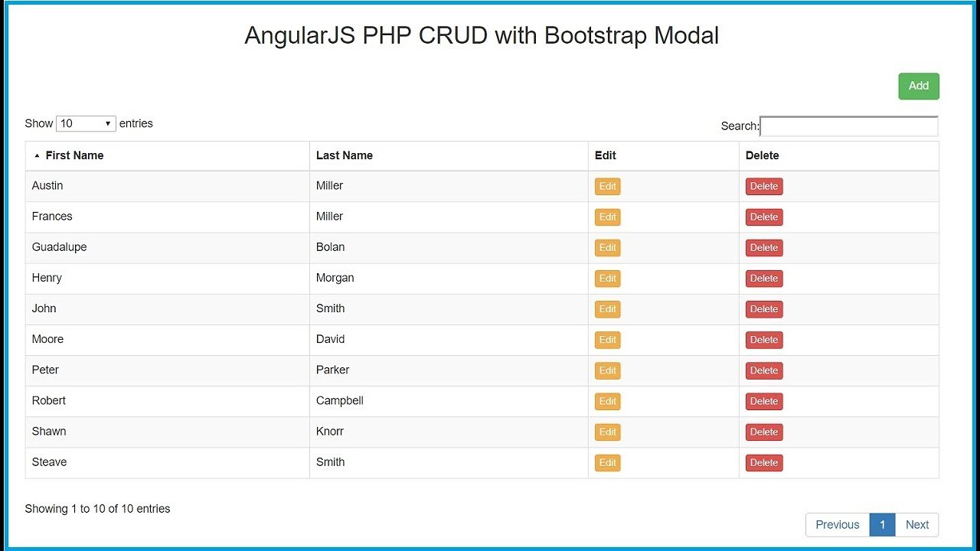Sort by Last Name column header
The image size is (980, 551).
449,155
